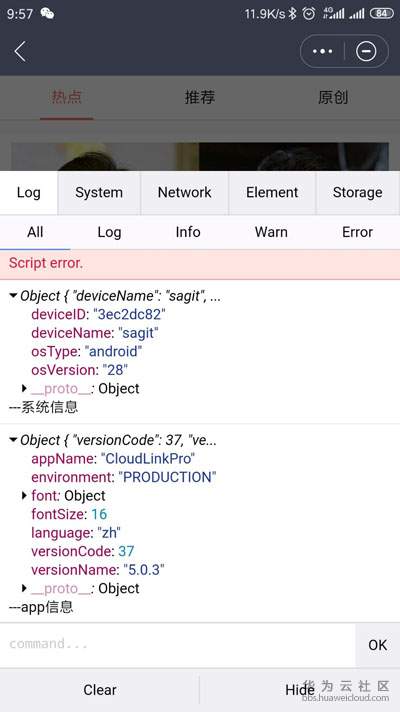Open the three-dots more menu

click(x=322, y=51)
